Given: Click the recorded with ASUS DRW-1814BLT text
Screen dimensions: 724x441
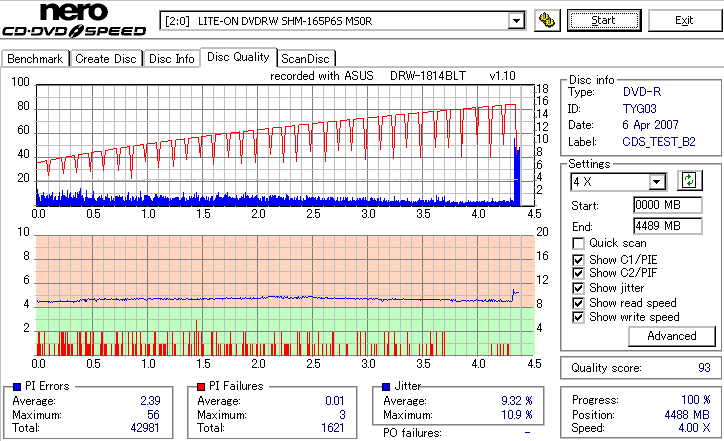Looking at the screenshot, I should click(x=392, y=76).
